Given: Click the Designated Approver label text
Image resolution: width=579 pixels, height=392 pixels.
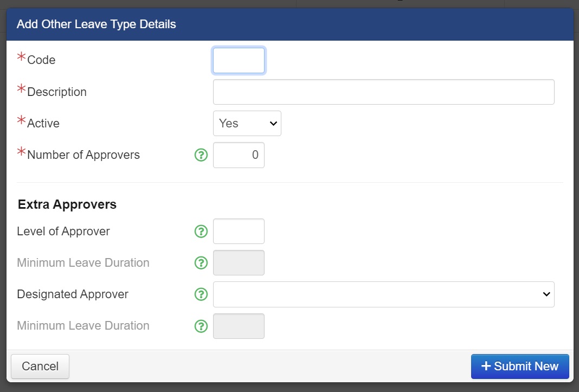Looking at the screenshot, I should [x=73, y=294].
